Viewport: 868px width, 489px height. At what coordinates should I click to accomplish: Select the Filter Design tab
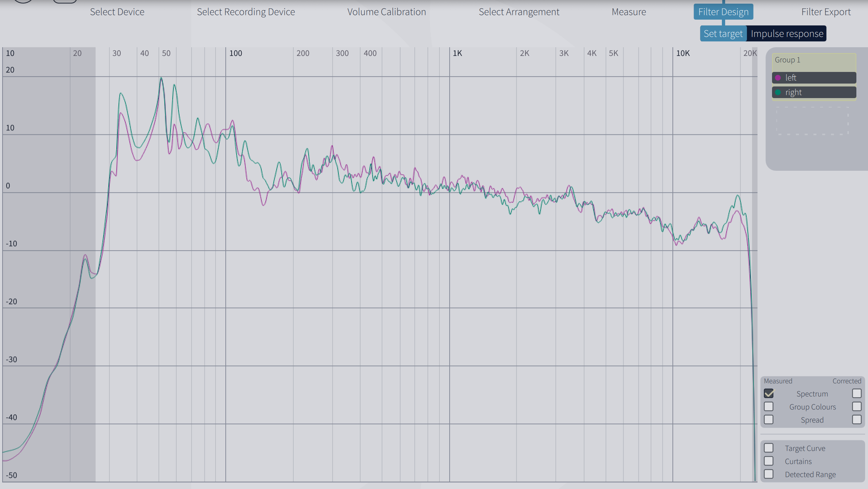[x=723, y=12]
